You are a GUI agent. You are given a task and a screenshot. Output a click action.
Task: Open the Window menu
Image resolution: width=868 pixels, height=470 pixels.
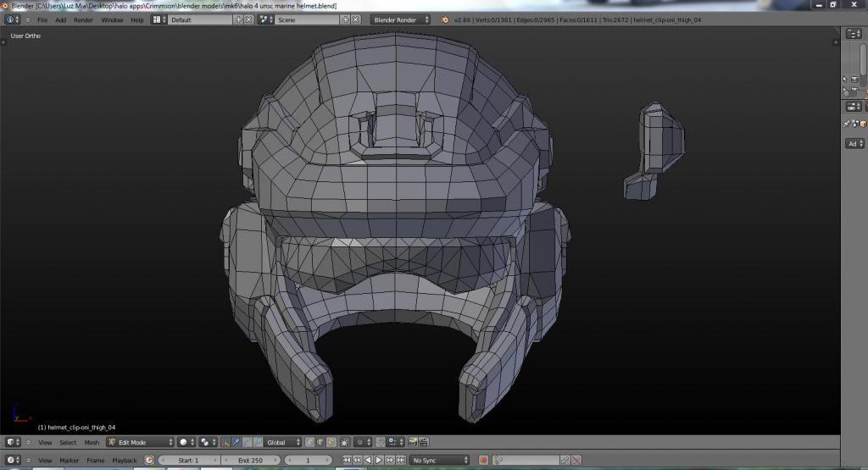coord(112,20)
